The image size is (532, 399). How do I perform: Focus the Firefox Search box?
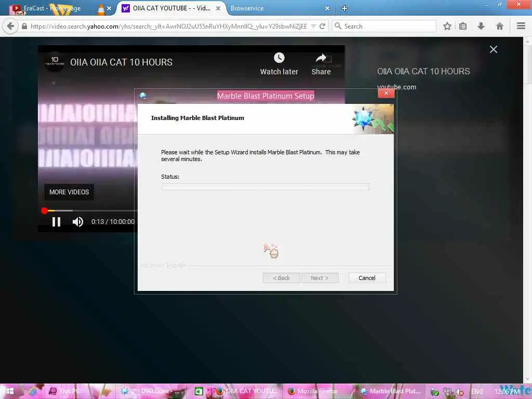pos(384,26)
